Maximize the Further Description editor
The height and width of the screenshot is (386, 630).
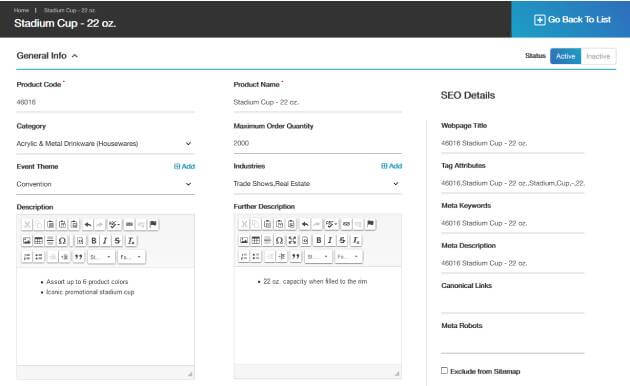tap(292, 240)
